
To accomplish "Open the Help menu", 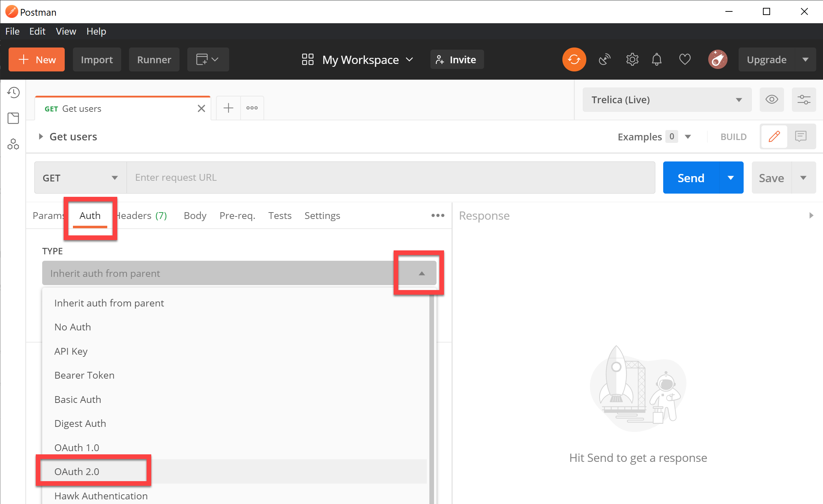I will (x=96, y=31).
